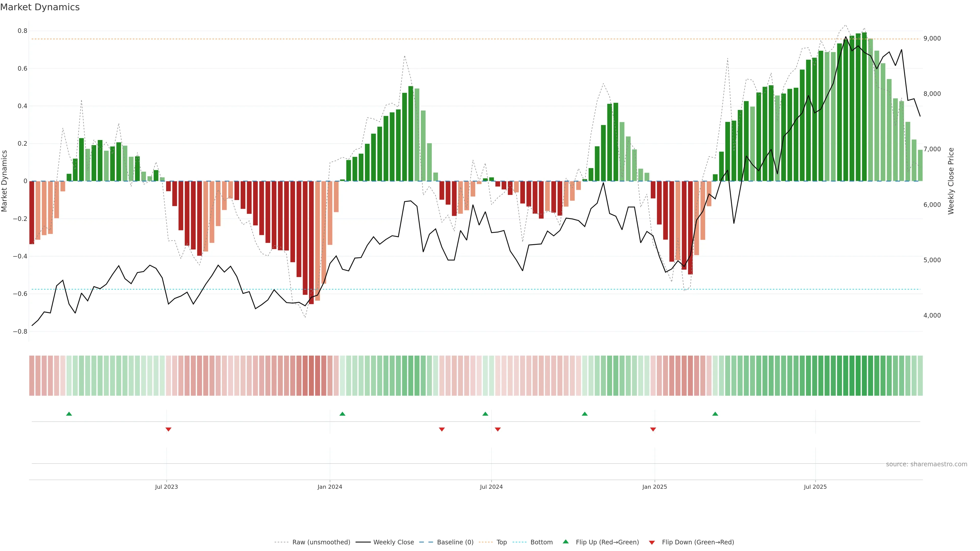Click the Market Dynamics chart title
The image size is (980, 551).
point(40,7)
